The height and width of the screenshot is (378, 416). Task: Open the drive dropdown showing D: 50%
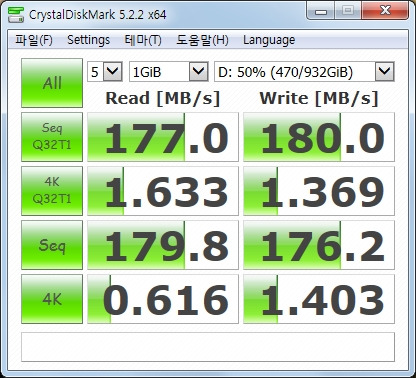pyautogui.click(x=304, y=71)
